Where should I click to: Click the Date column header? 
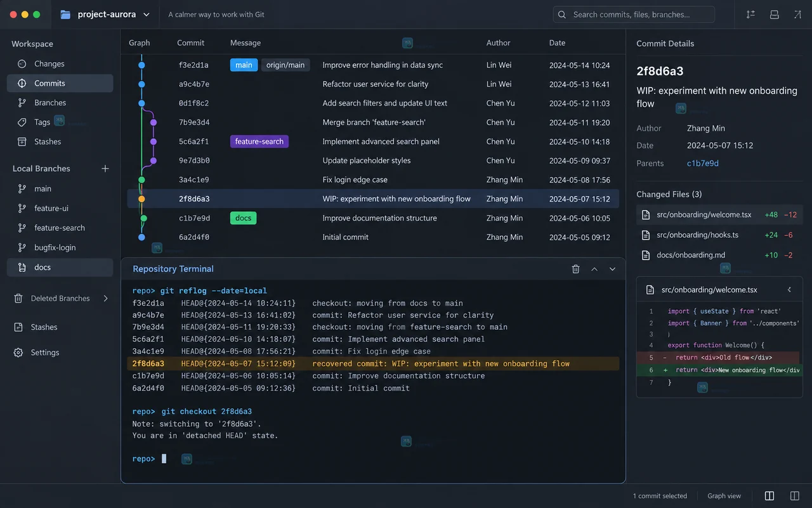(557, 42)
